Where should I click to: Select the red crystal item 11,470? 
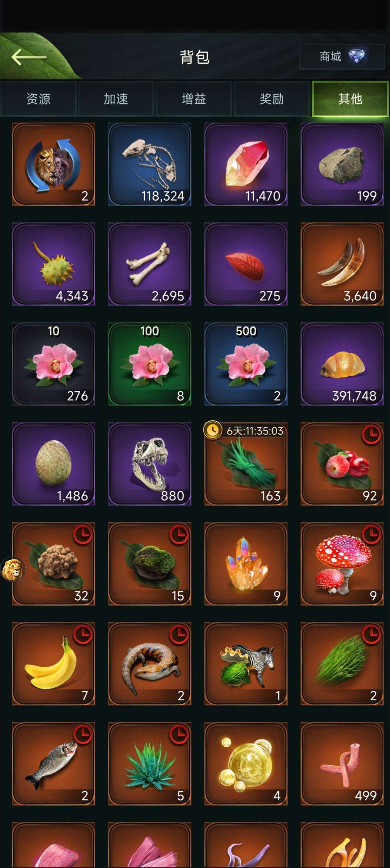point(246,164)
